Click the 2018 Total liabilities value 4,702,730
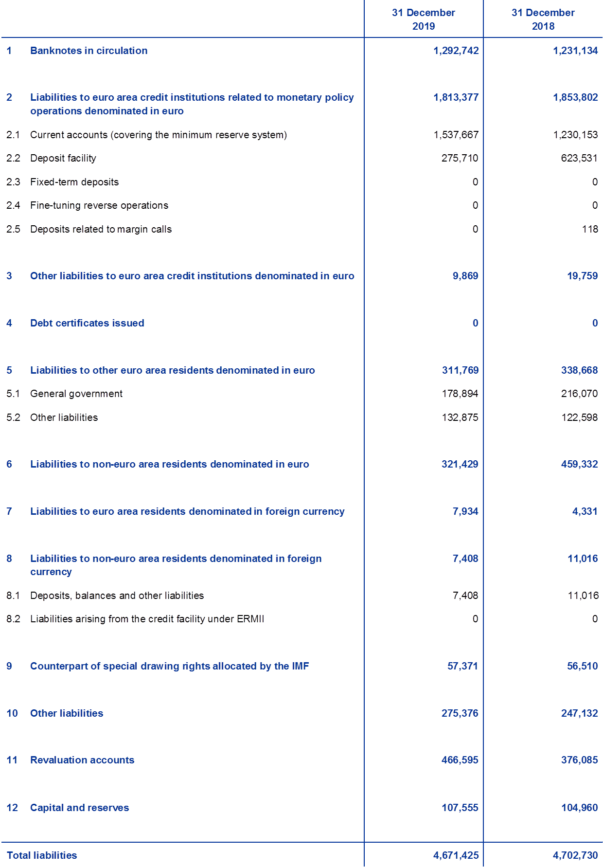The image size is (603, 868). [575, 855]
